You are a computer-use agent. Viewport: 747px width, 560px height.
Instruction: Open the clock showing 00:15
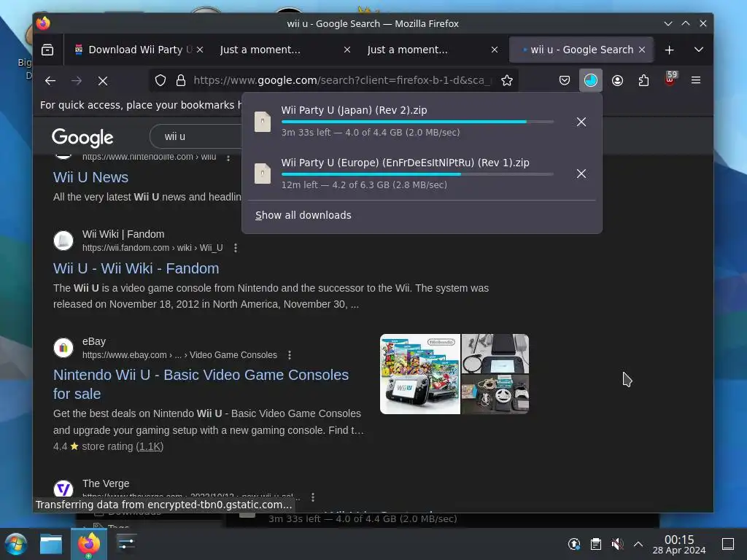point(679,544)
